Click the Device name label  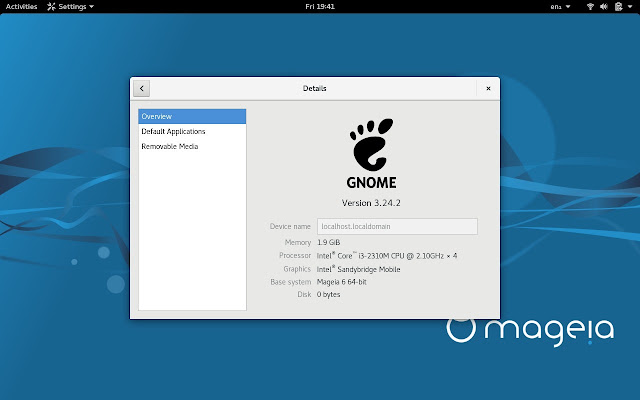click(x=290, y=226)
